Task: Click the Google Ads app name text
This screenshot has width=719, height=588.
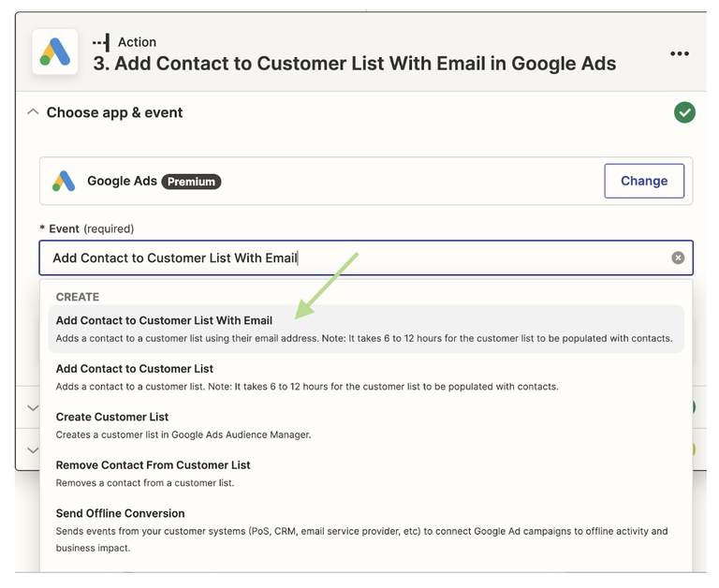Action: (122, 181)
